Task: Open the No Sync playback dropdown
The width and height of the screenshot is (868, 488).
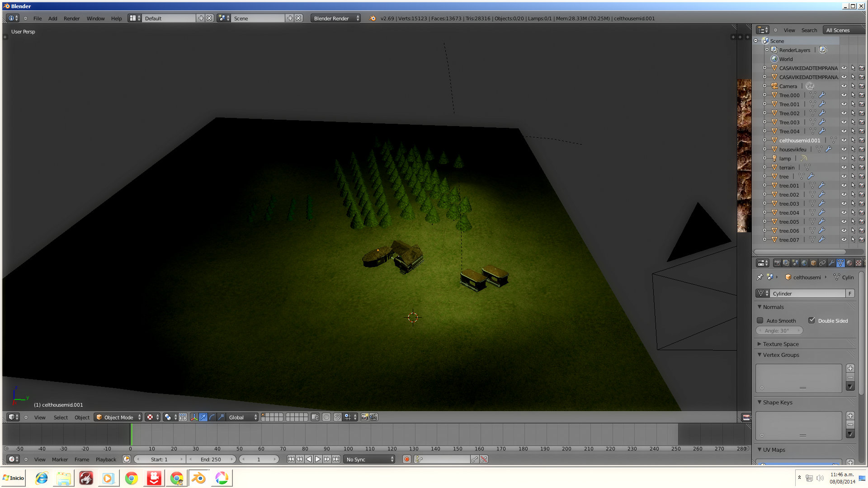Action: click(x=369, y=459)
